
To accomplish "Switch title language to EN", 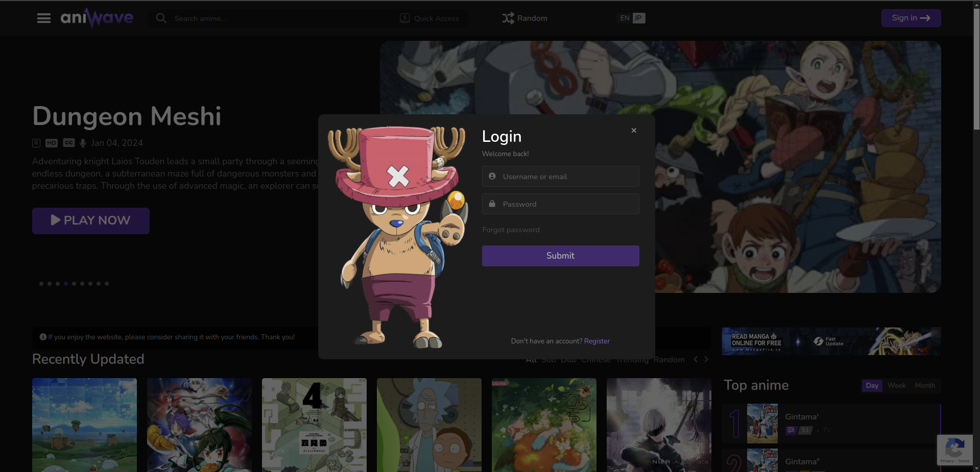I will 625,18.
